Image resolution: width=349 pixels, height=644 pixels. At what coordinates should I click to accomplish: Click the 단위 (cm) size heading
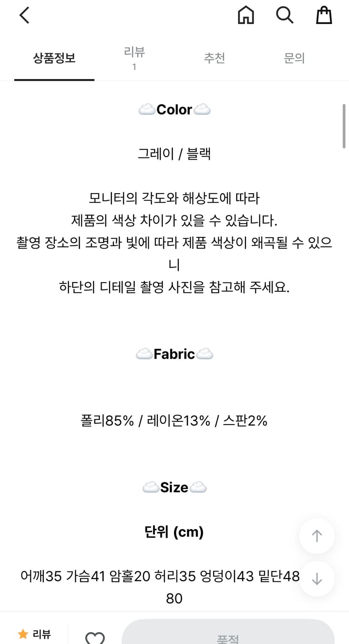(174, 532)
